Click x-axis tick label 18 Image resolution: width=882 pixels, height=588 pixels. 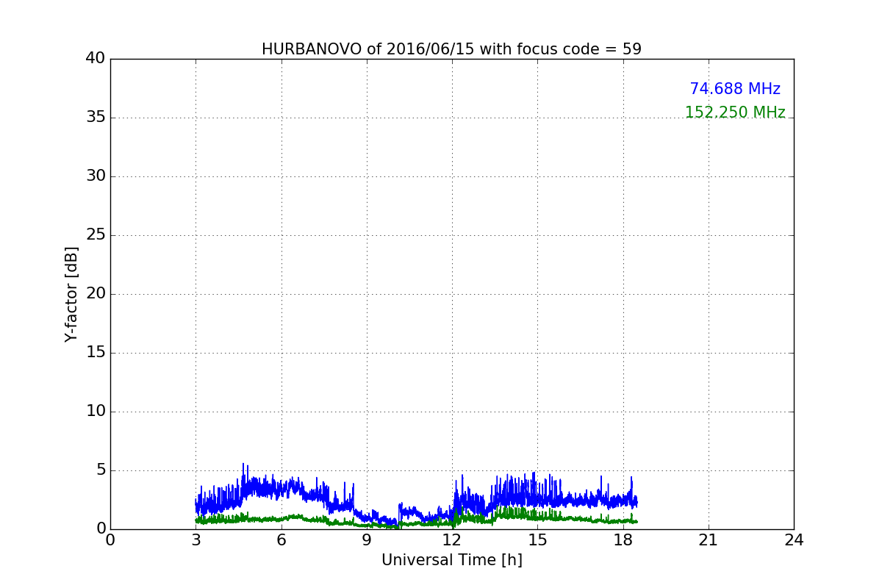point(623,539)
